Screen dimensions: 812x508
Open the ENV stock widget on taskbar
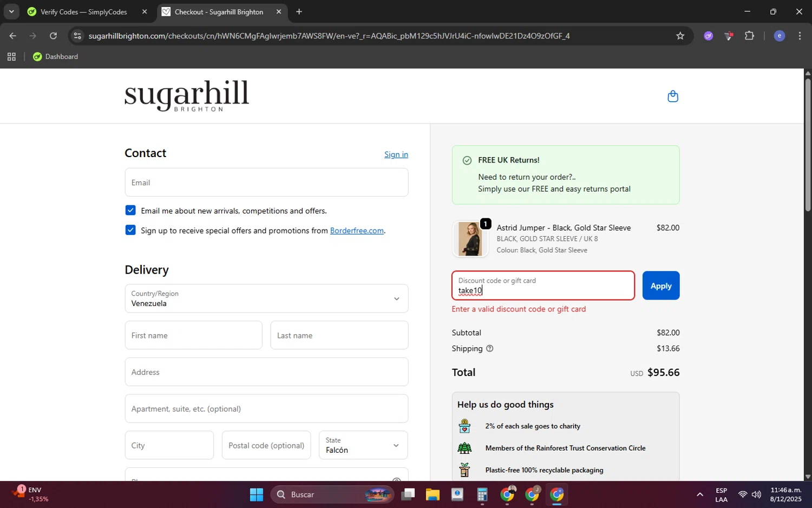(30, 494)
